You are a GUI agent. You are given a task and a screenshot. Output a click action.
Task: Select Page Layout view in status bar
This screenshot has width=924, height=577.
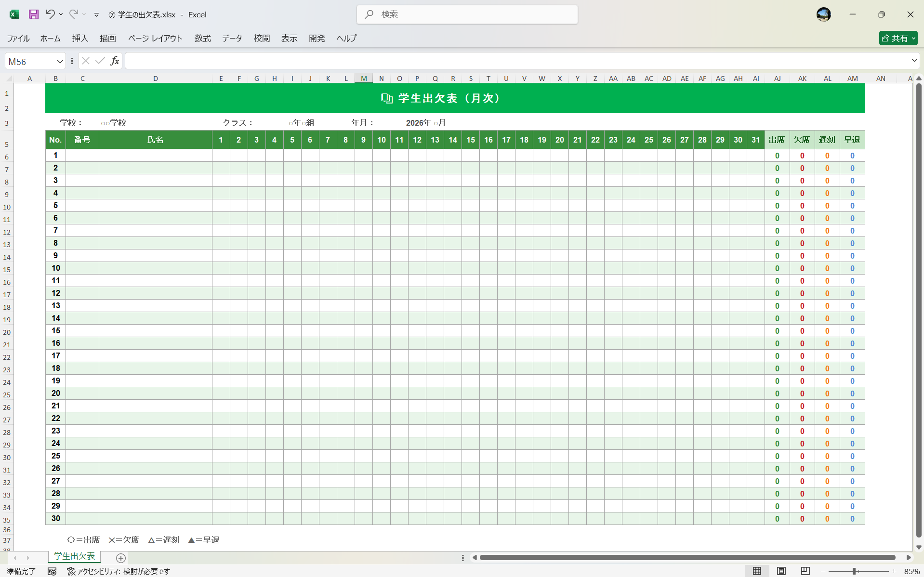click(x=780, y=571)
